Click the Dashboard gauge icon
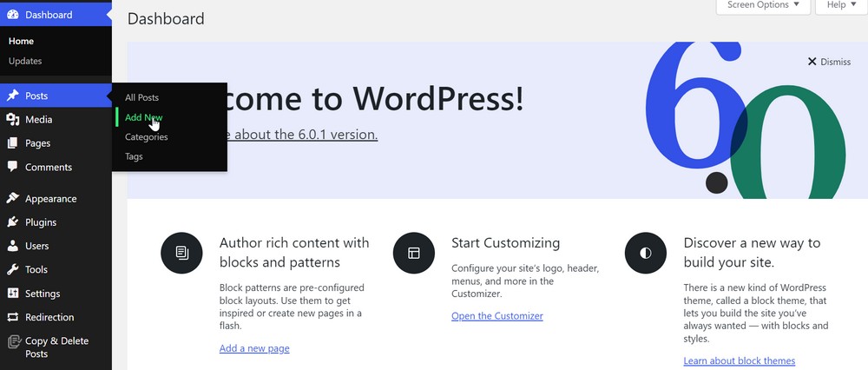The height and width of the screenshot is (370, 868). click(x=13, y=15)
